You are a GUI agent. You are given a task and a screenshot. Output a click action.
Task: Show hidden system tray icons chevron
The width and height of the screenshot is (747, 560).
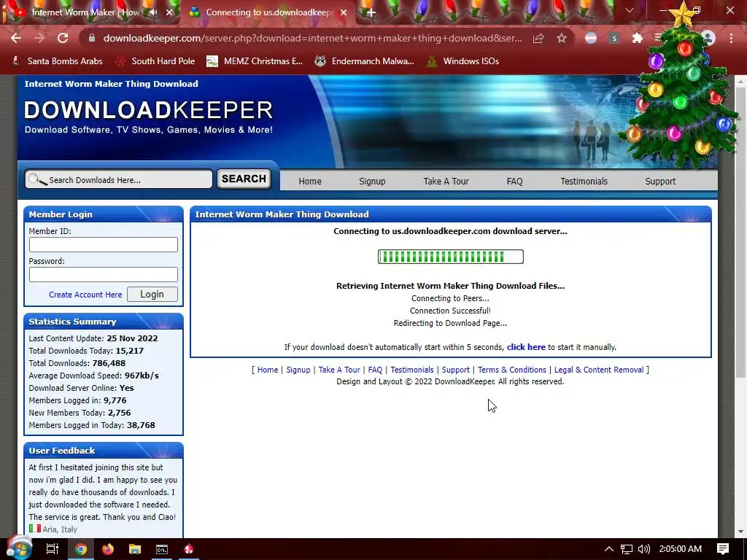tap(609, 549)
